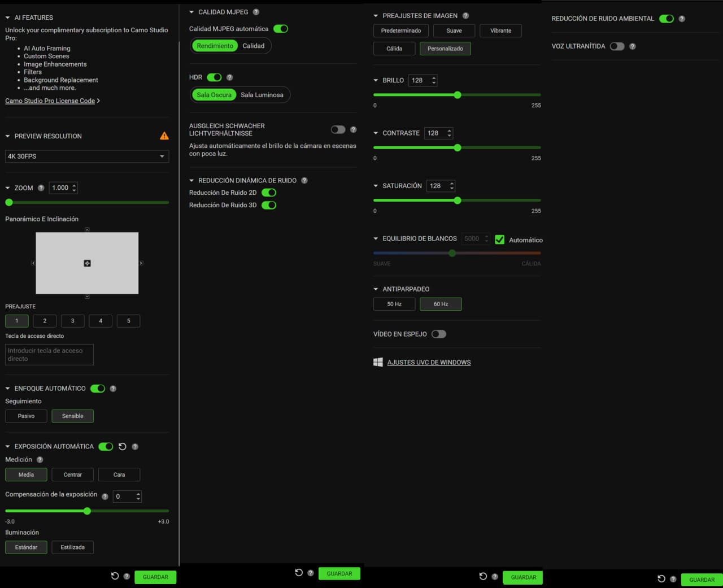Collapse the AI Features section
Screen dimensions: 723x588
[8, 18]
